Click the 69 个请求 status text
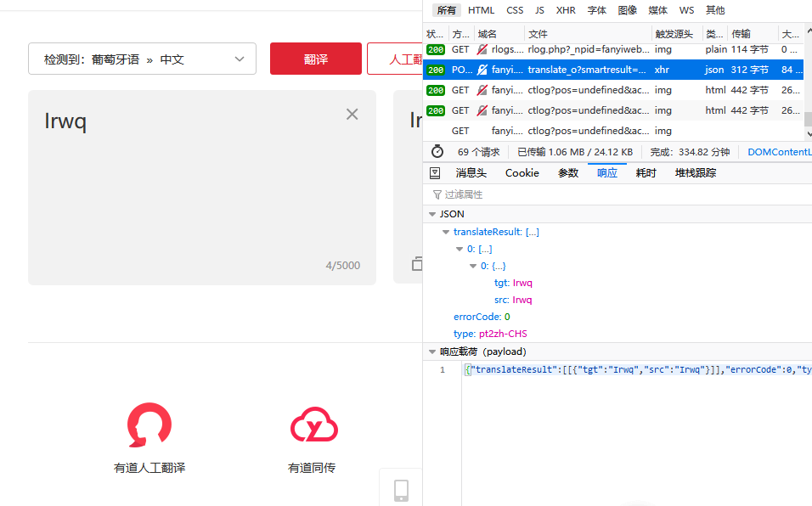Viewport: 812px width, 506px height. 478,152
